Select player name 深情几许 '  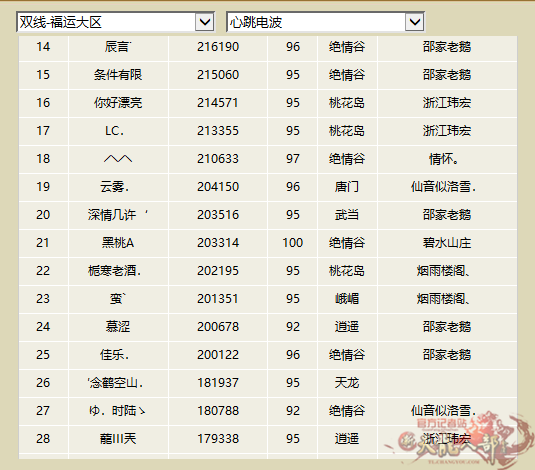[x=118, y=215]
